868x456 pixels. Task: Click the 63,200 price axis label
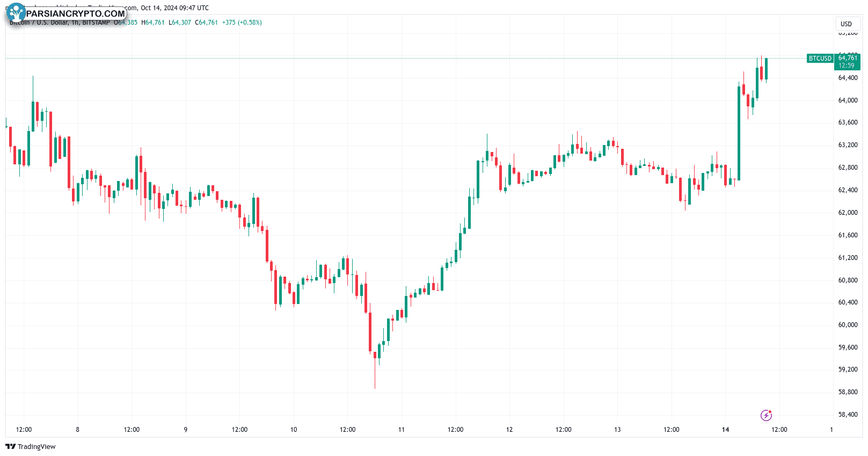click(x=848, y=145)
